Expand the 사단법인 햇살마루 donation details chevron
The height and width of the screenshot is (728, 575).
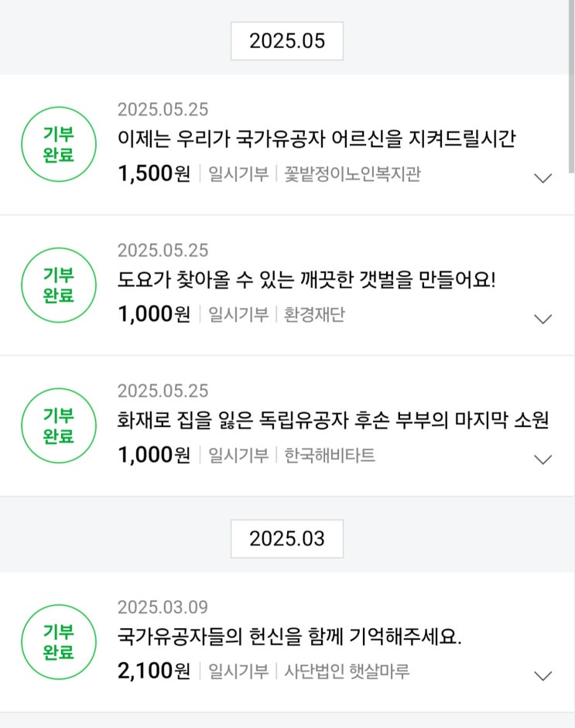(x=543, y=675)
